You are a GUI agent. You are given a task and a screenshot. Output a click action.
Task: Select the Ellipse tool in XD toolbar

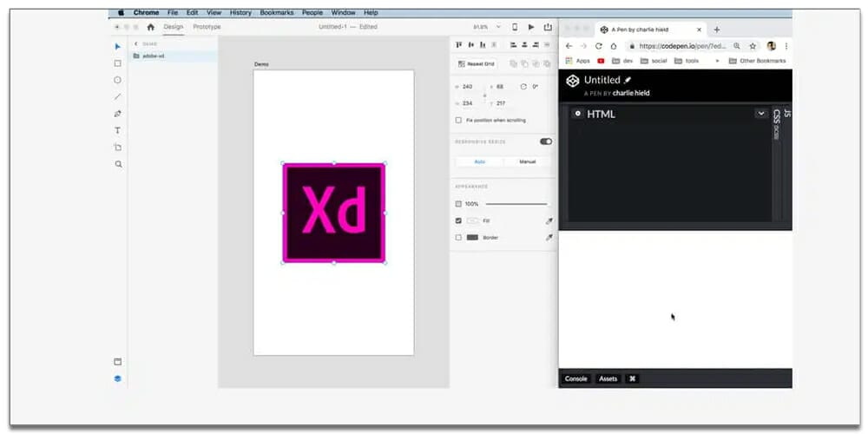coord(117,80)
